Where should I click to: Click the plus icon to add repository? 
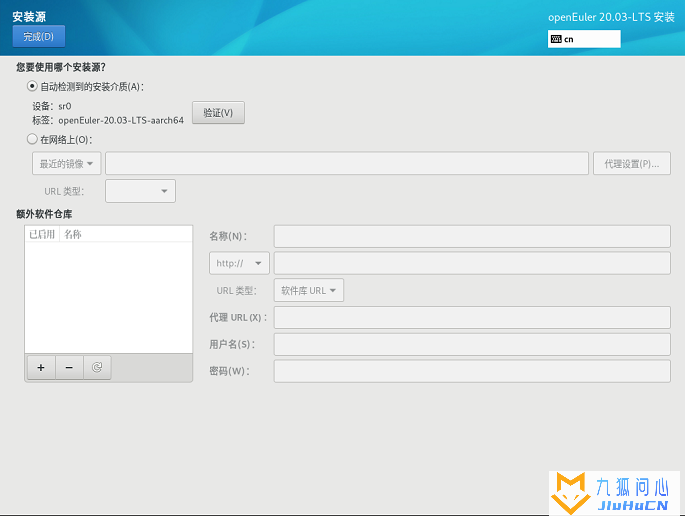click(41, 367)
